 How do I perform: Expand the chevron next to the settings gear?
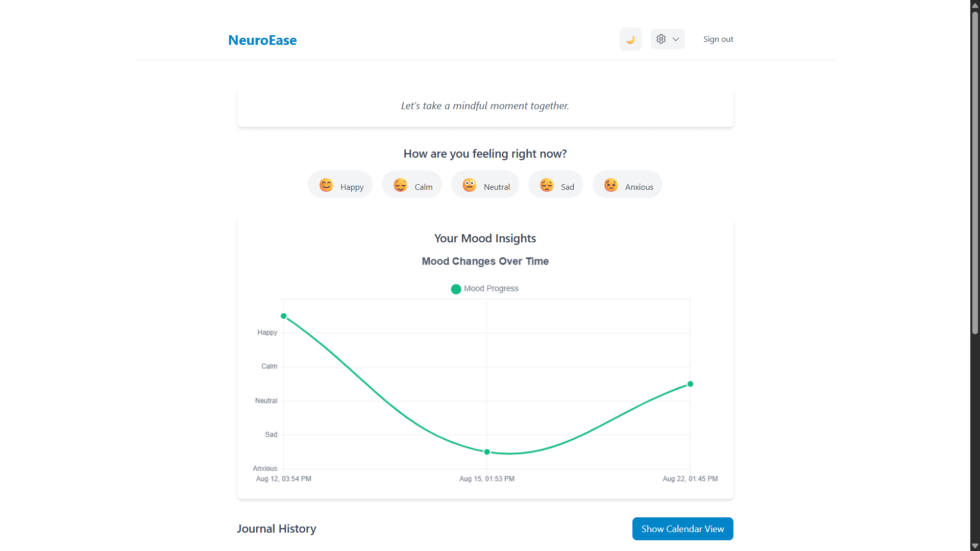coord(675,39)
